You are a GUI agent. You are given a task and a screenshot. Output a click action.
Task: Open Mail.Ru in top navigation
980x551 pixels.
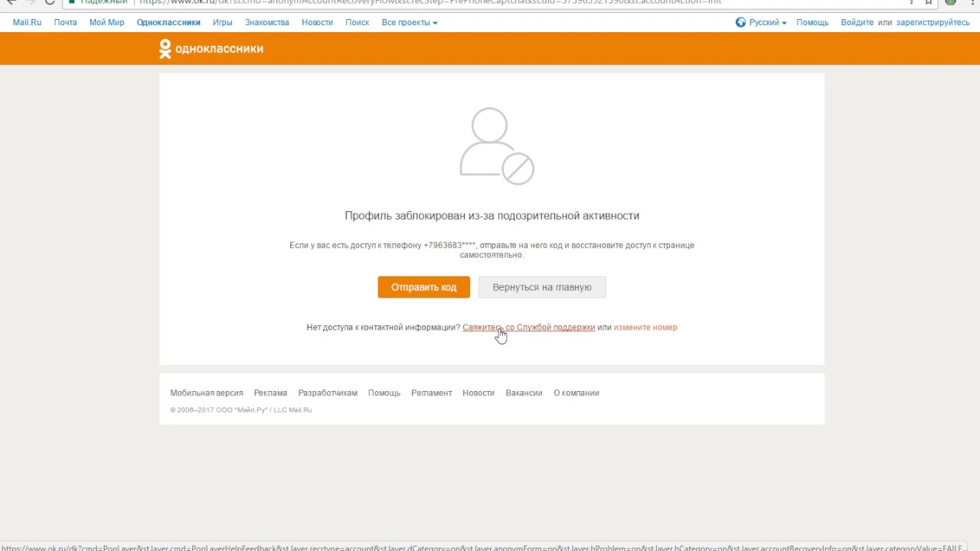click(27, 22)
